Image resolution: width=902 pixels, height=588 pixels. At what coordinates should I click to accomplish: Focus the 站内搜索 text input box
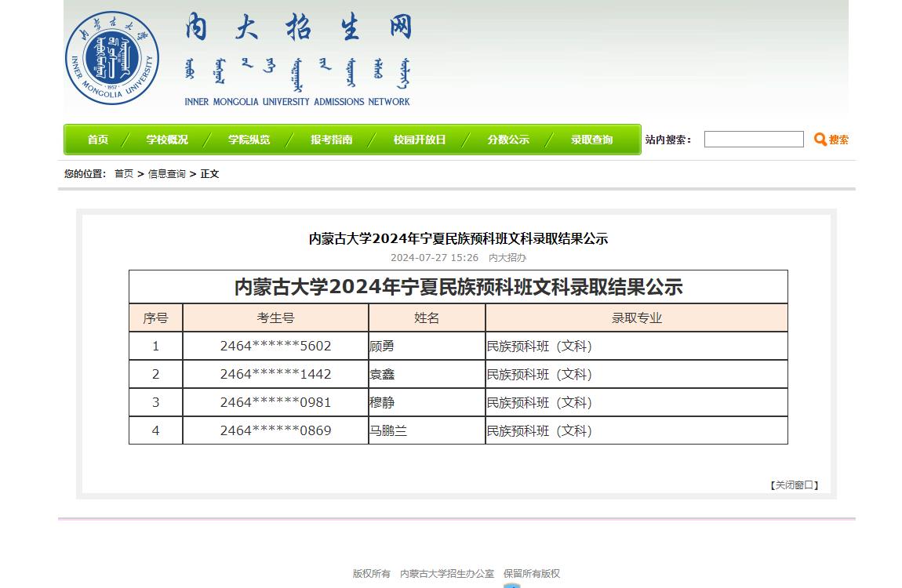click(754, 139)
